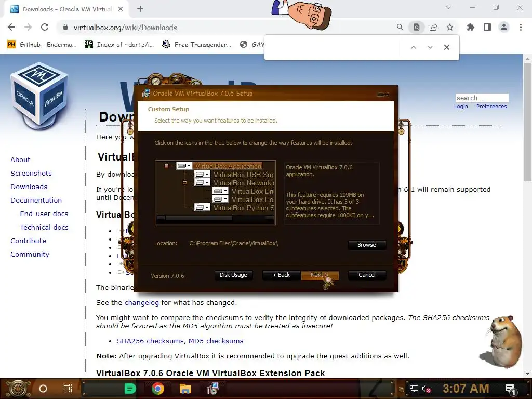Image resolution: width=532 pixels, height=399 pixels.
Task: Click the feature tree horizontal scrollbar
Action: tap(215, 218)
